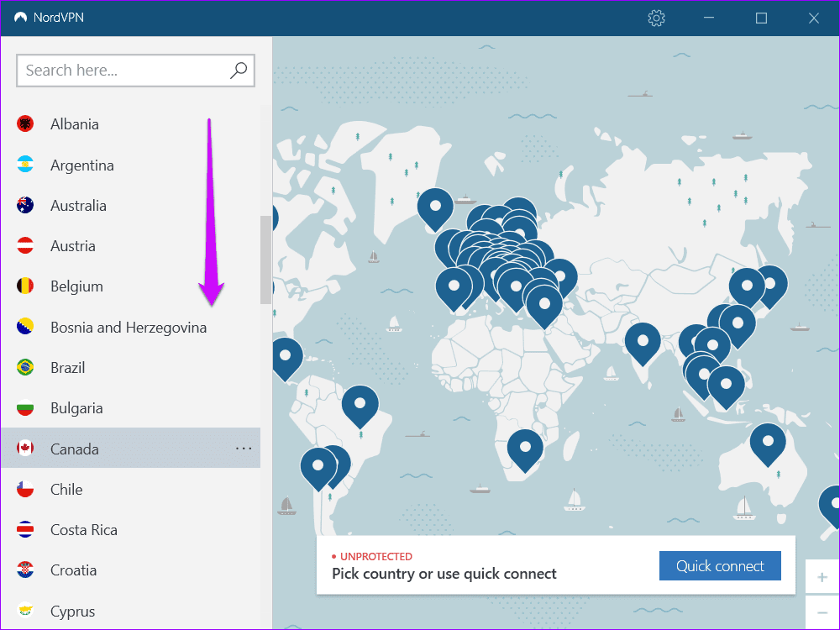Open the settings gear icon
The image size is (840, 630).
tap(656, 18)
